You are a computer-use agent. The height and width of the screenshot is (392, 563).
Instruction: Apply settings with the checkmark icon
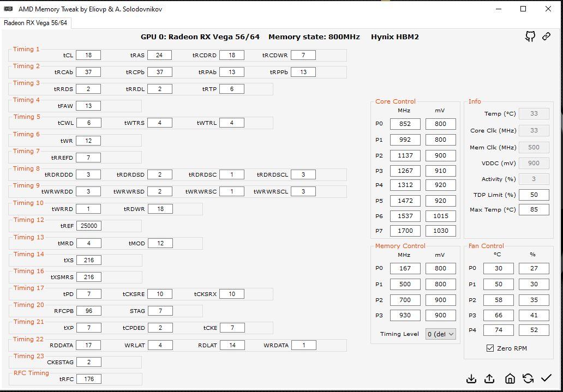point(546,378)
